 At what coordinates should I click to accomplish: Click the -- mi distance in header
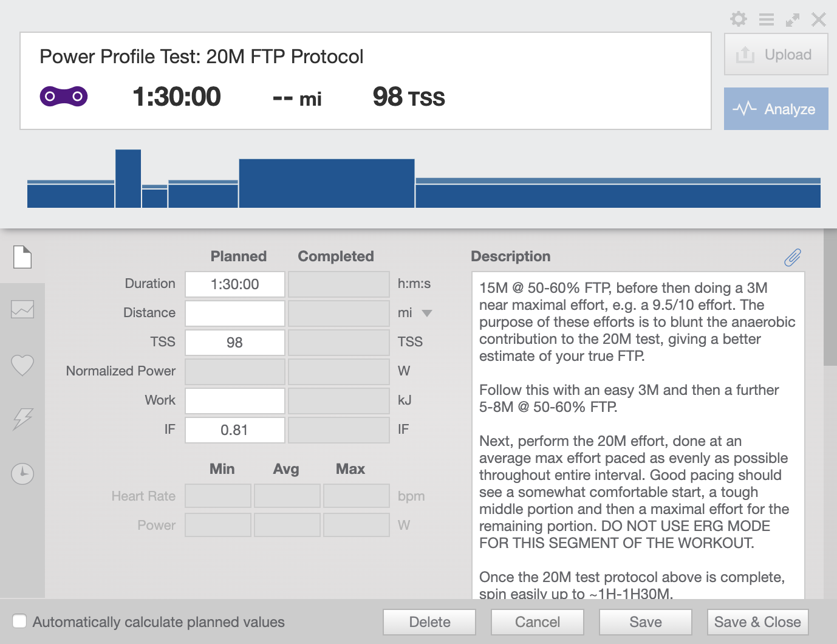point(297,98)
